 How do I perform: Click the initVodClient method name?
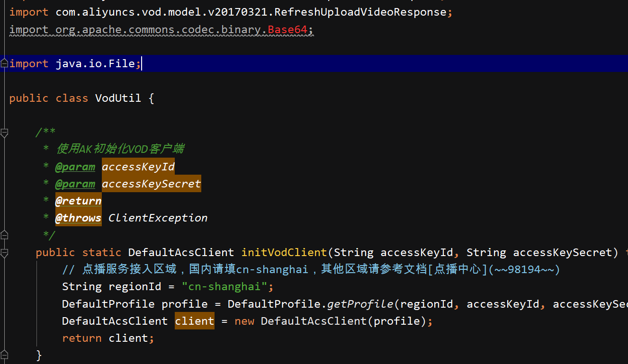click(x=284, y=252)
